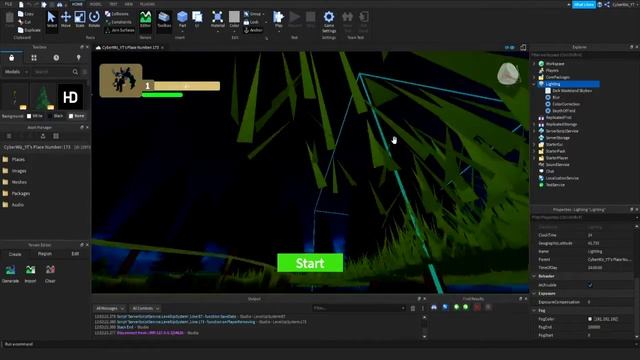Viewport: 640px width, 360px height.
Task: Open the All Messages dropdown in Output
Action: pos(109,308)
